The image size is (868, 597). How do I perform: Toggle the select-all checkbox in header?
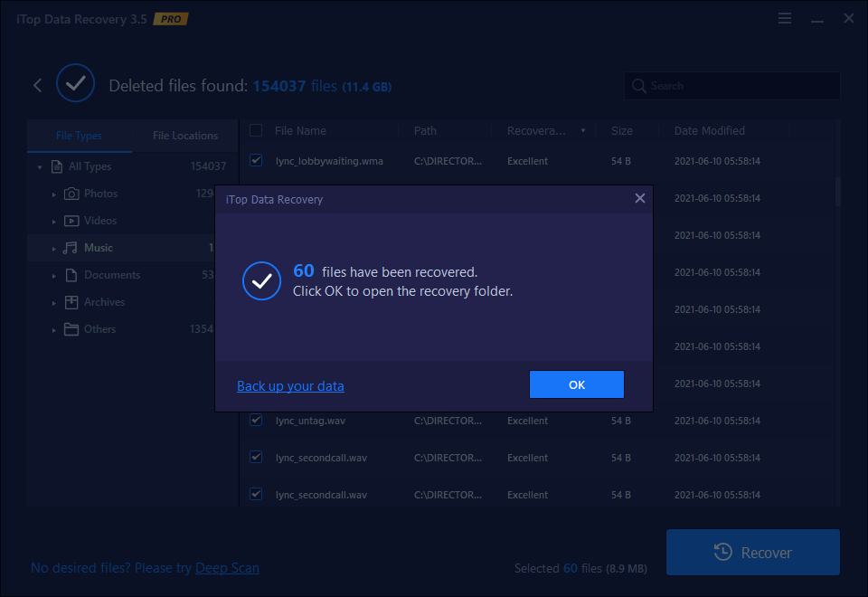256,130
